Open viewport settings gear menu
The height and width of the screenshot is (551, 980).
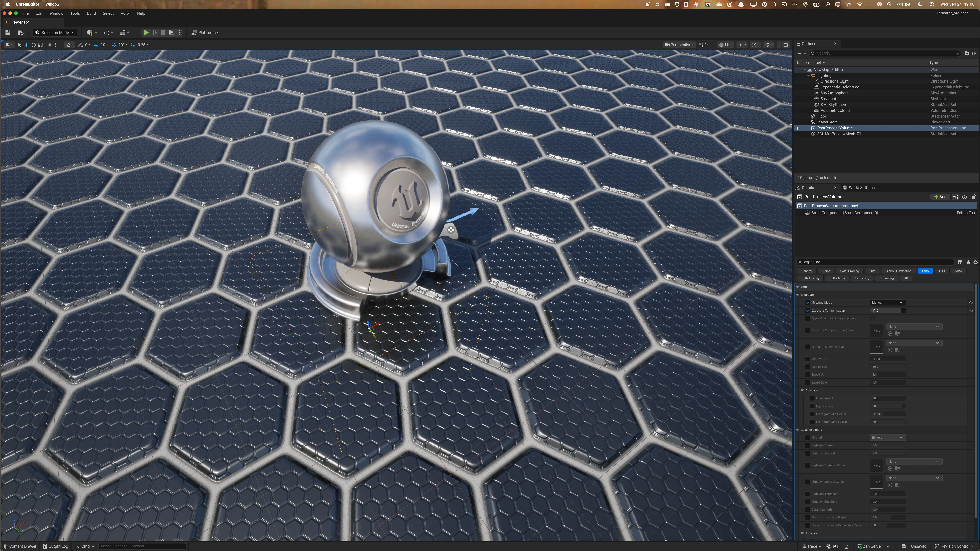pyautogui.click(x=769, y=45)
